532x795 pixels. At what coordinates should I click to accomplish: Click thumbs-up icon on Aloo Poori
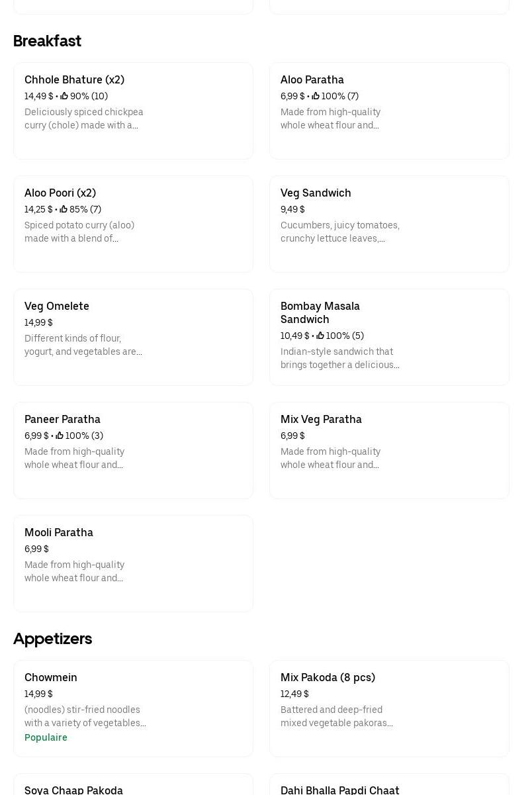(x=64, y=210)
